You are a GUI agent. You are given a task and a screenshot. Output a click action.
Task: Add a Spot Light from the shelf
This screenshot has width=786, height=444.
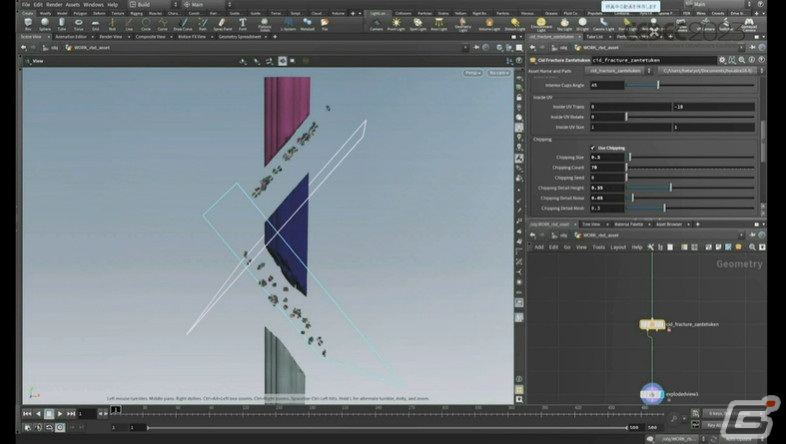click(x=418, y=24)
